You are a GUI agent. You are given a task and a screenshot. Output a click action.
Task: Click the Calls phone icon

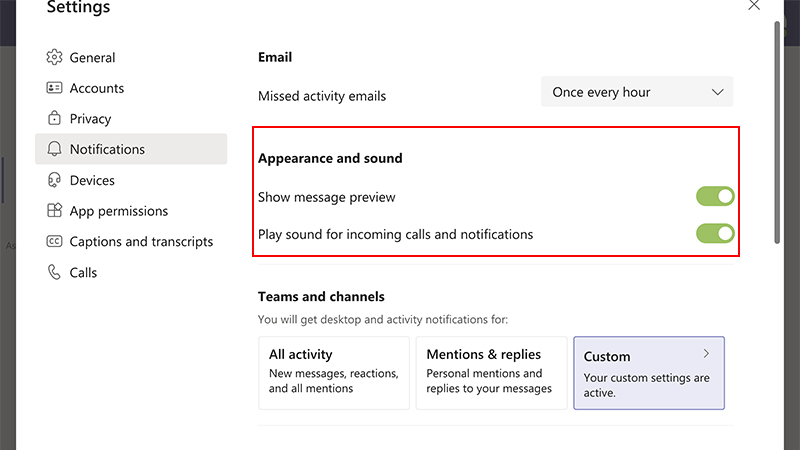[x=54, y=272]
